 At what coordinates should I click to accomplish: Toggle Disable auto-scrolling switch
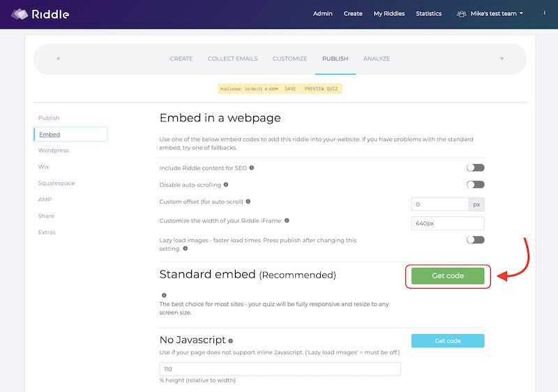[x=476, y=184]
